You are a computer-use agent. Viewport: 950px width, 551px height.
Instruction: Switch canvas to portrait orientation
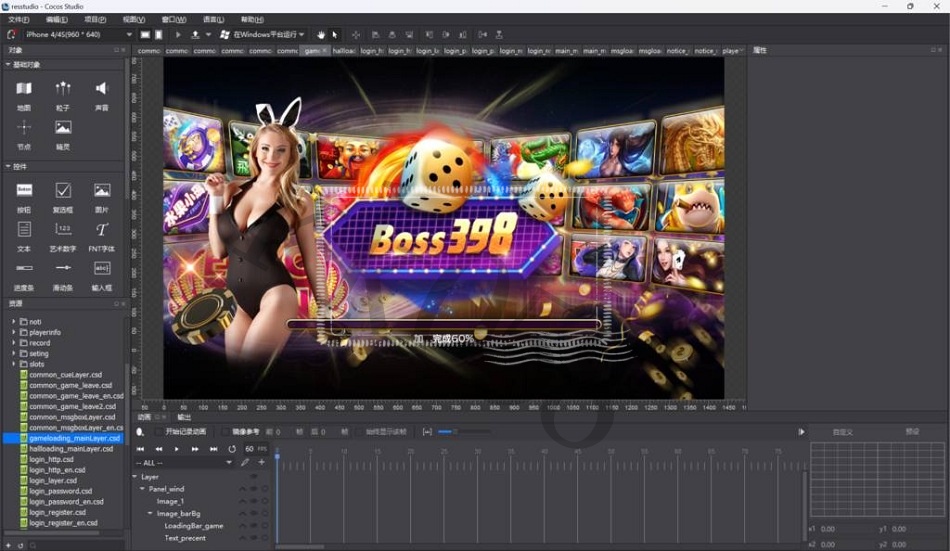click(x=159, y=35)
